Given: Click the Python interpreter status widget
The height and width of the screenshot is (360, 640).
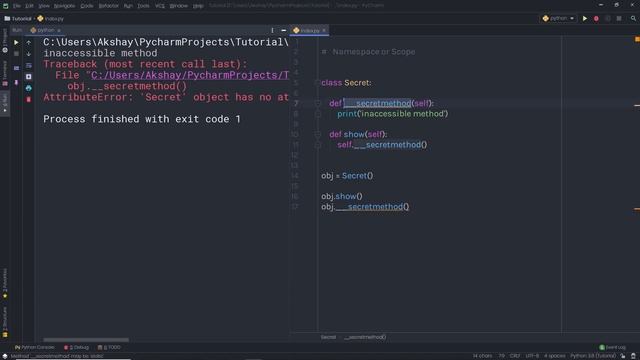Looking at the screenshot, I should [x=593, y=356].
